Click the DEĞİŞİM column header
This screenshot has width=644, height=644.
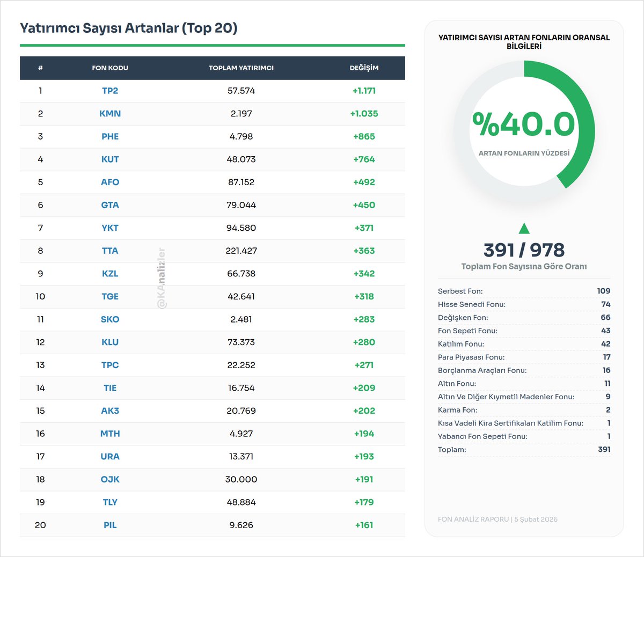[364, 68]
